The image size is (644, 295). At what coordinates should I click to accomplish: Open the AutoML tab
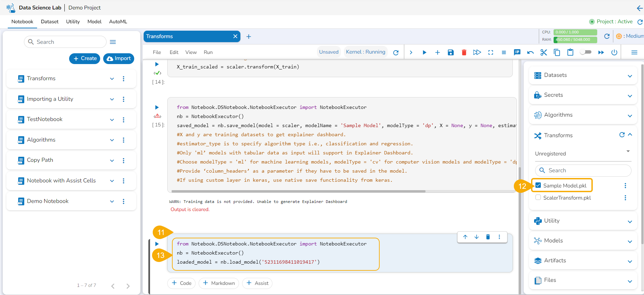[118, 22]
